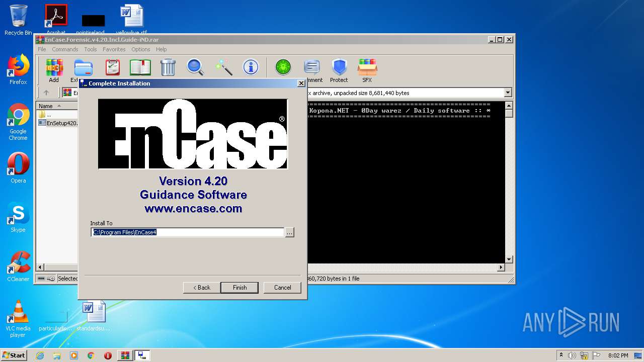The image size is (644, 362).
Task: Click the browse (...) button beside install path
Action: (289, 232)
